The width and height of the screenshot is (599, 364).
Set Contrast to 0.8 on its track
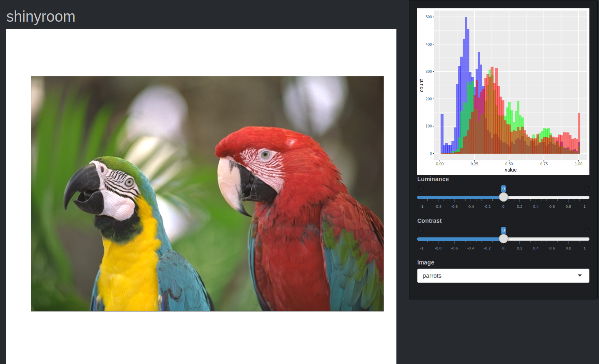(x=568, y=239)
